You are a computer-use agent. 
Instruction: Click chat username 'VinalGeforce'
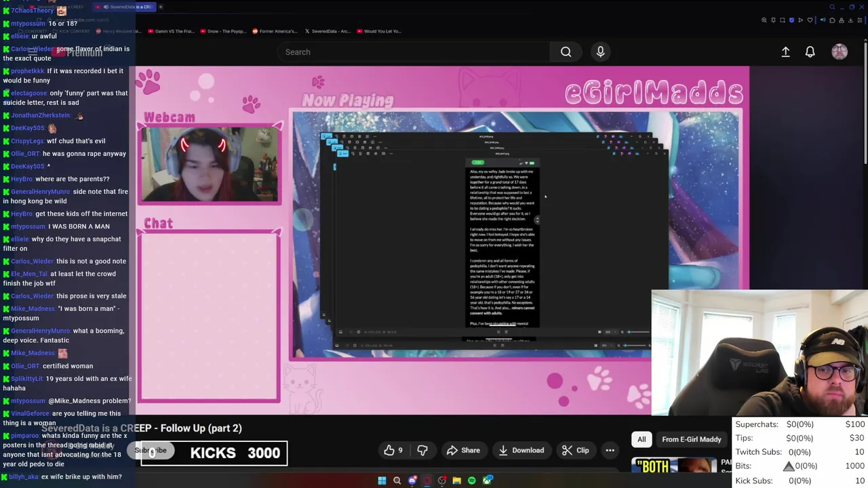point(30,413)
